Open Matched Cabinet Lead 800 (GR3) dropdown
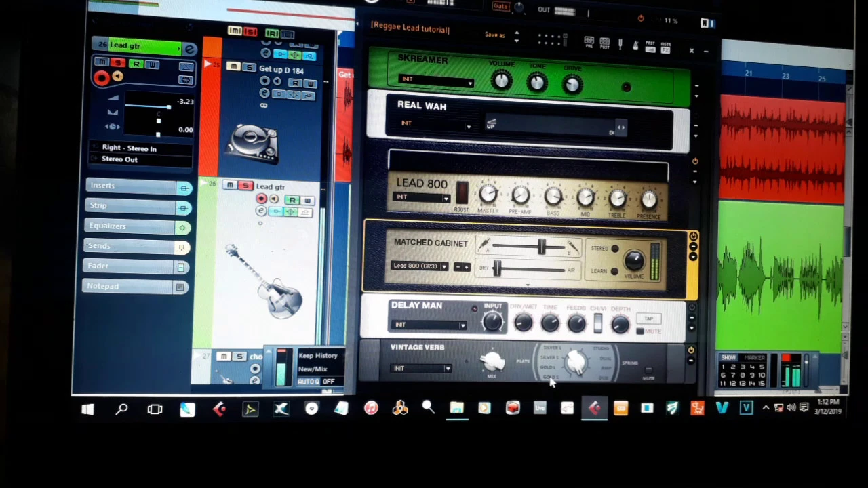868x488 pixels. pos(420,266)
